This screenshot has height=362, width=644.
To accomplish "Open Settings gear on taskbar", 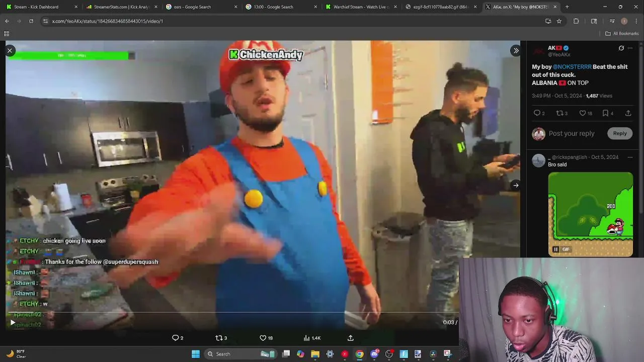I will coord(330,354).
